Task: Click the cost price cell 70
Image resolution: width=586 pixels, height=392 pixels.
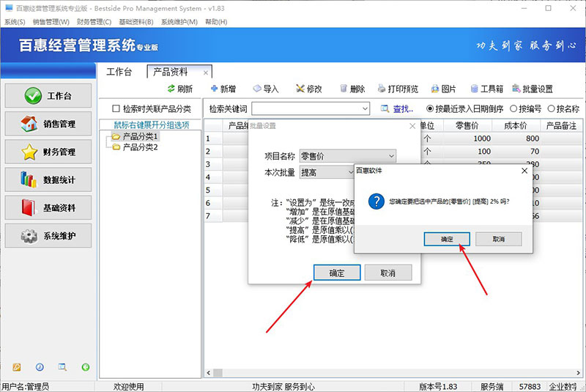Action: 516,152
